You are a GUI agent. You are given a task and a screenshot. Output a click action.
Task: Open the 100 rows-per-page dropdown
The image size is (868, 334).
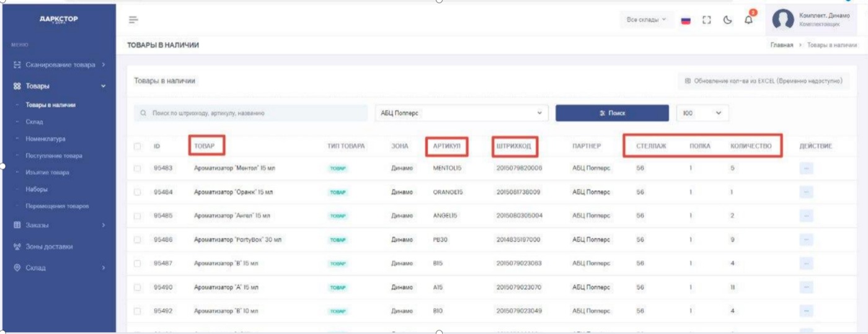702,113
